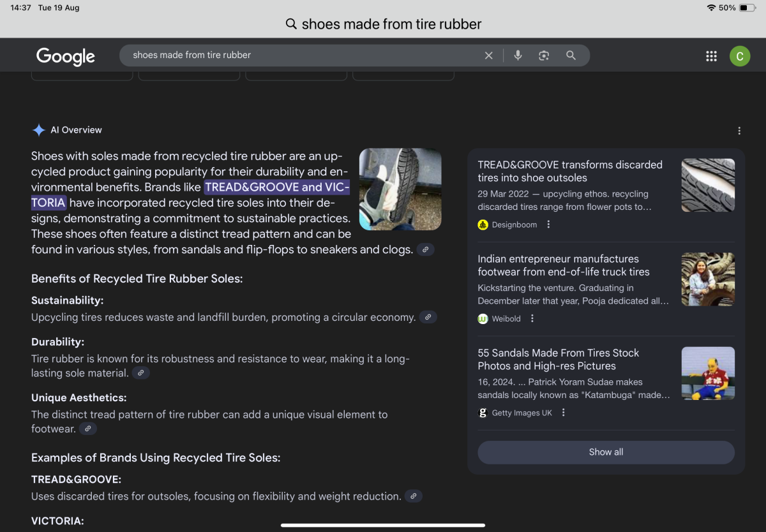
Task: Open the Google account avatar 'C'
Action: click(740, 56)
